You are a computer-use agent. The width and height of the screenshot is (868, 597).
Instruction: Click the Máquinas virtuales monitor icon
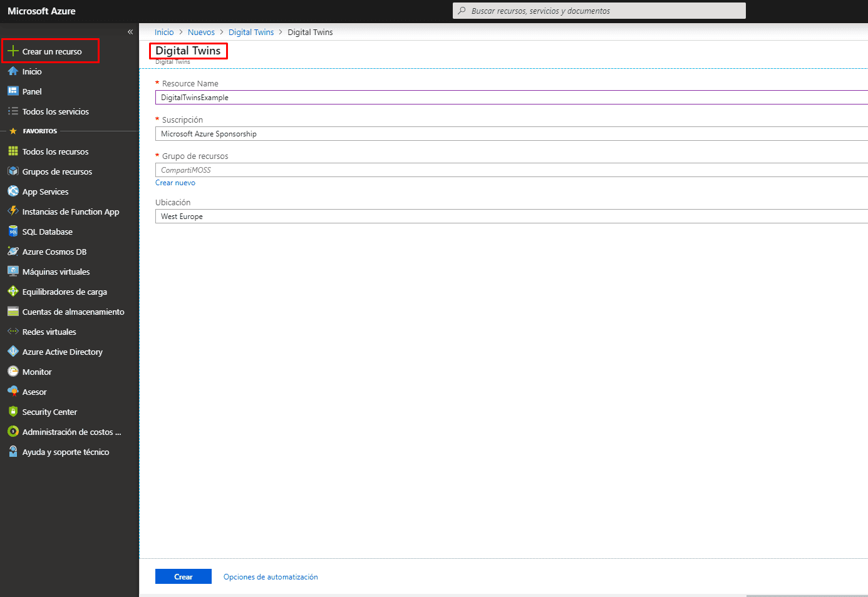[x=13, y=272]
